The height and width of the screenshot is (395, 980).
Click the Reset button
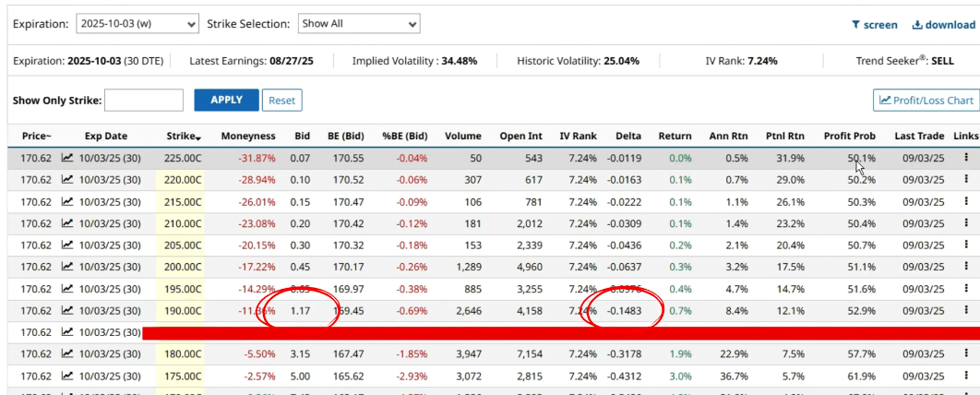point(281,100)
